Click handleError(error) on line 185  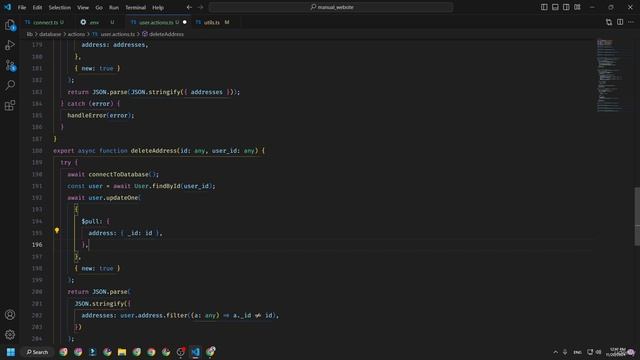[x=99, y=116]
